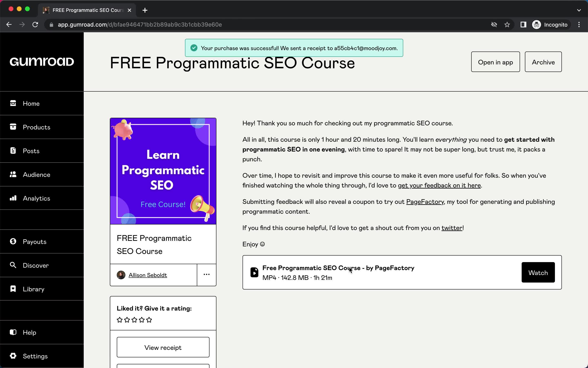588x368 pixels.
Task: Click the Gumroad logo
Action: [42, 62]
